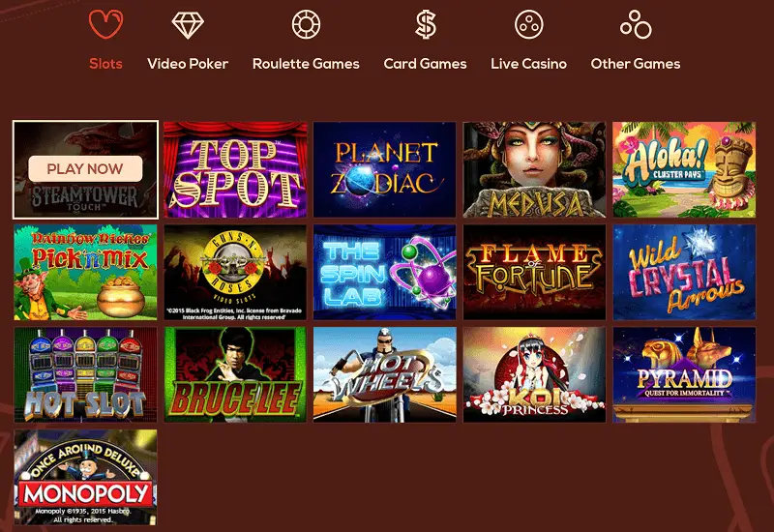Open the Live Casino circle icon
The width and height of the screenshot is (774, 532).
point(528,25)
